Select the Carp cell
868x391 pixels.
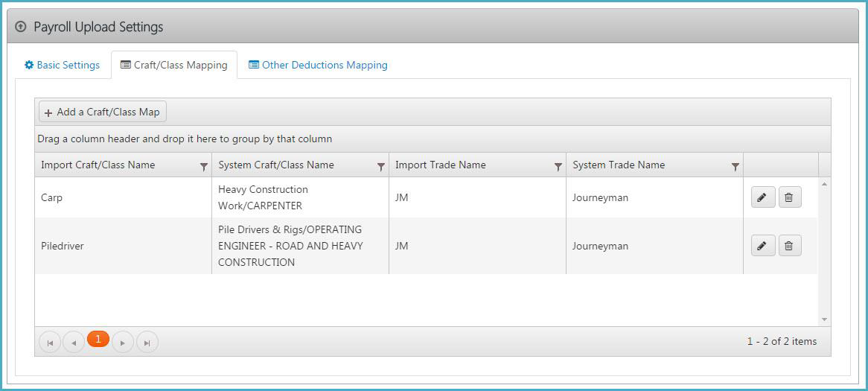[124, 197]
